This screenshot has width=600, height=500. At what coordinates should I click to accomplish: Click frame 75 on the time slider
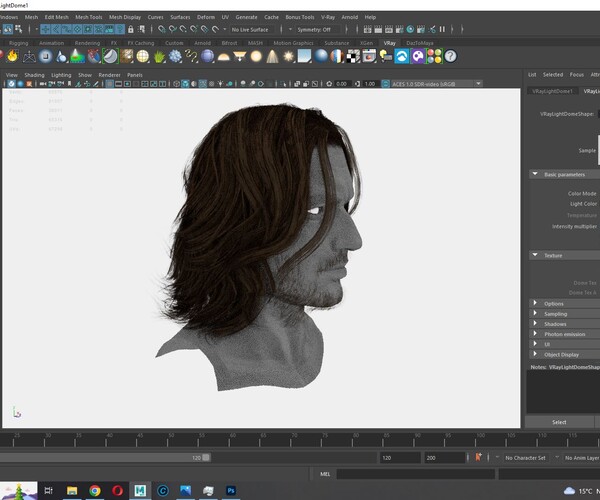click(x=325, y=440)
